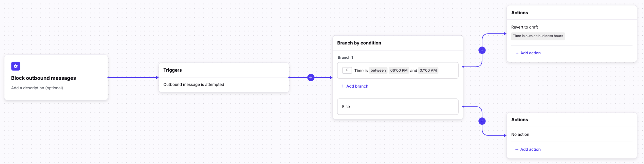
Task: Click plus node between Triggers and Branch
Action: click(311, 77)
